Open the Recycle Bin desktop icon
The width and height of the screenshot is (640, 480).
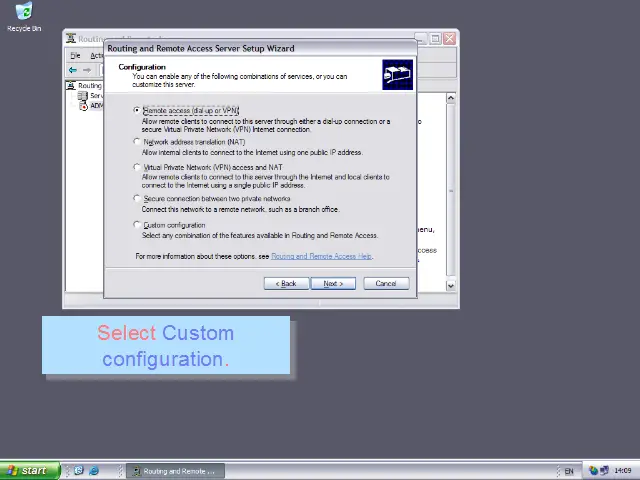[x=23, y=12]
